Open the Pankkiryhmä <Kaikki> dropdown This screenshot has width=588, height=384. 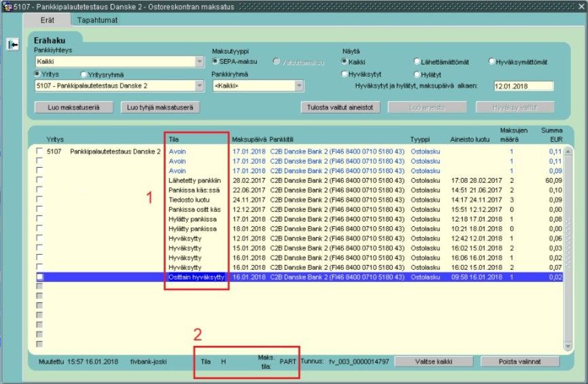(299, 86)
